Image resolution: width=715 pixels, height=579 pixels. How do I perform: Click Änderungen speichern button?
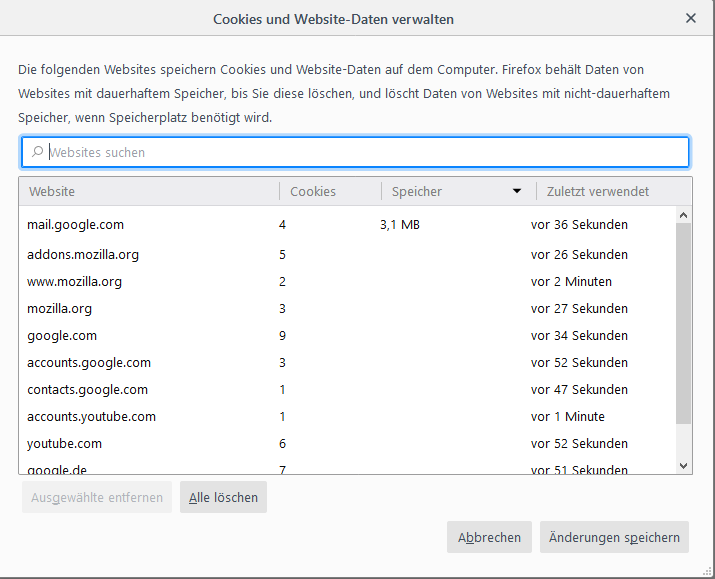coord(614,537)
